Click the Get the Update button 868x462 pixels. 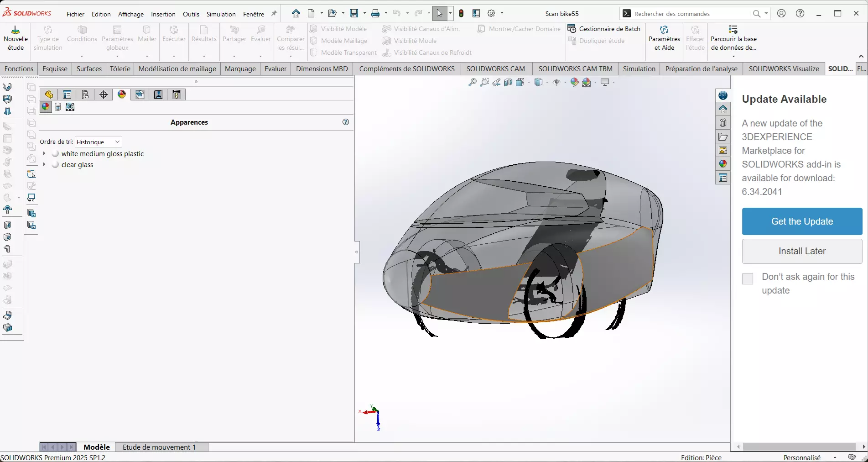(x=802, y=221)
